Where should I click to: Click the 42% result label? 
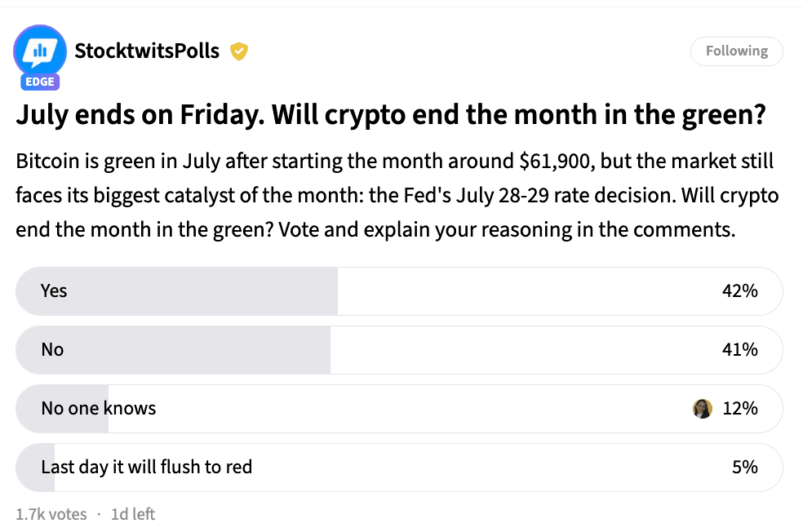tap(740, 290)
